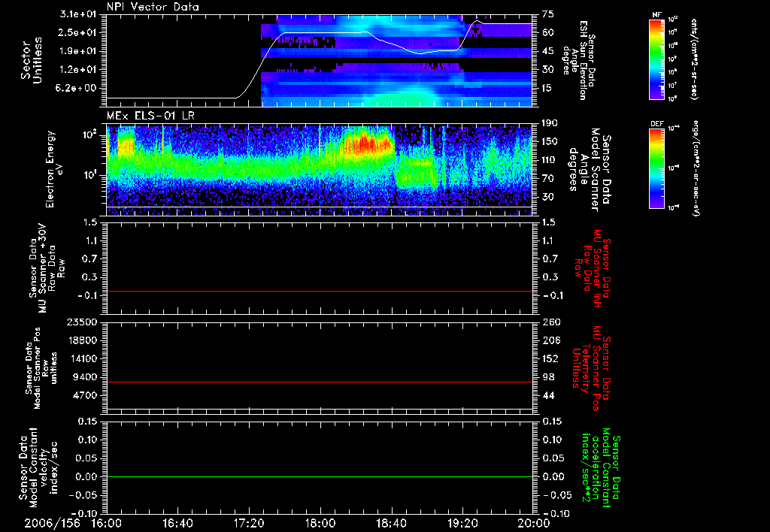Screen dimensions: 770x532
Task: Click the 0.15 acceleration axis tick label
Action: pyautogui.click(x=553, y=422)
